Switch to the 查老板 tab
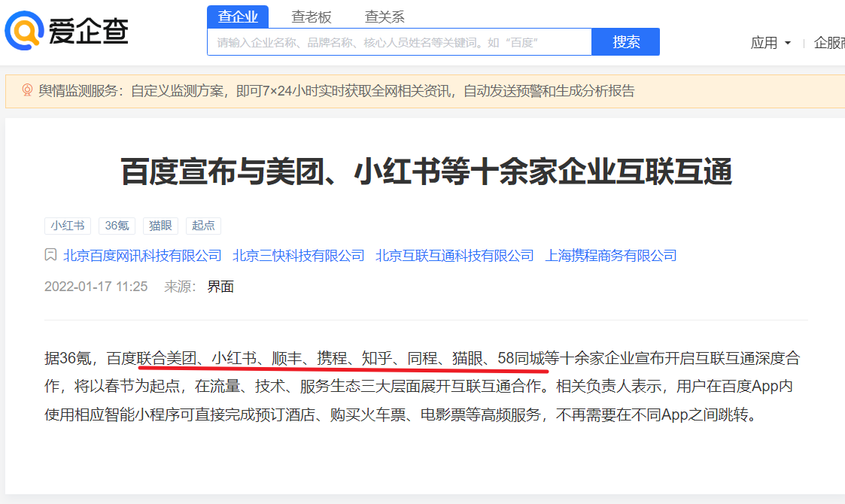Image resolution: width=845 pixels, height=504 pixels. (x=311, y=17)
